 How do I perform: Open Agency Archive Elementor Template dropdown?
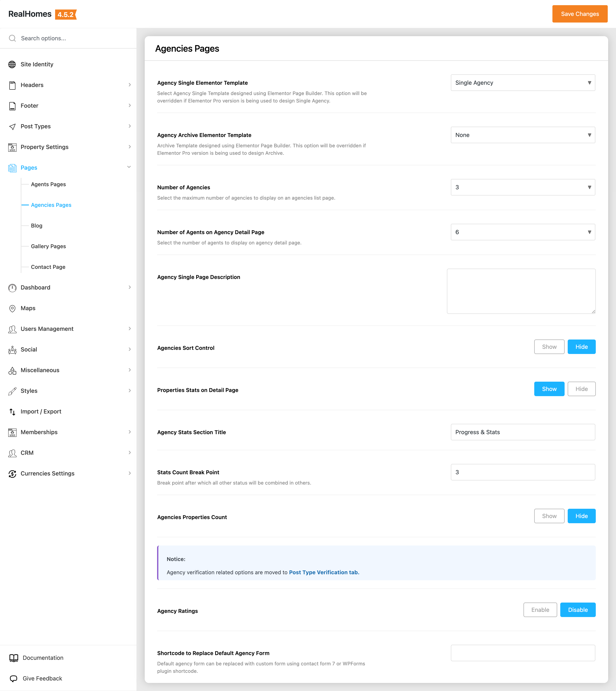tap(522, 135)
